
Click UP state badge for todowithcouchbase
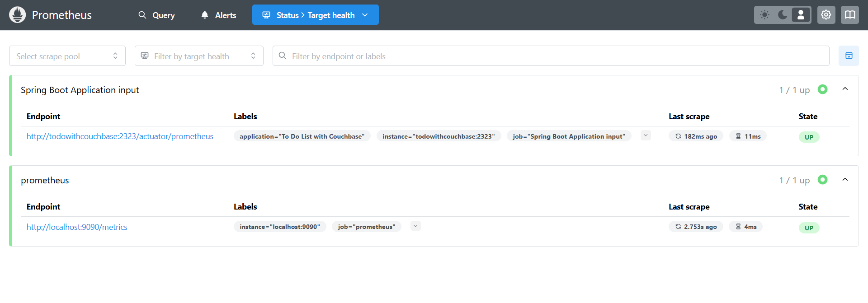(809, 137)
